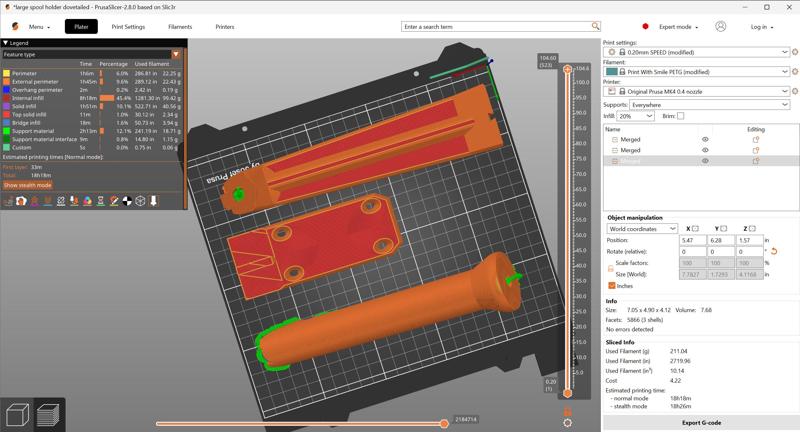Click the user account avatar icon
This screenshot has width=800, height=432.
[x=720, y=27]
